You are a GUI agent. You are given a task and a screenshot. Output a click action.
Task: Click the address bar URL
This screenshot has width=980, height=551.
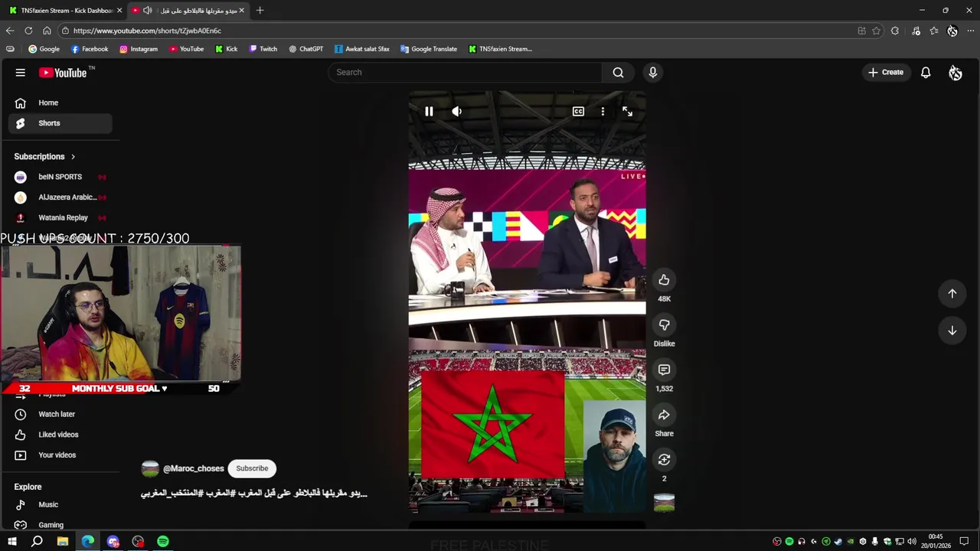click(x=147, y=31)
